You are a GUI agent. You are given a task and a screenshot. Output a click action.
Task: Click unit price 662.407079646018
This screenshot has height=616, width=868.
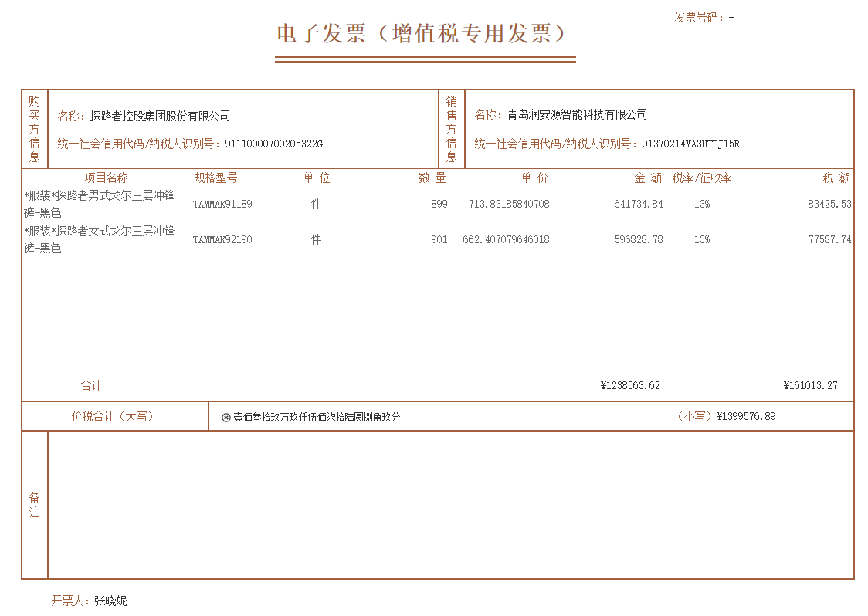click(x=506, y=240)
